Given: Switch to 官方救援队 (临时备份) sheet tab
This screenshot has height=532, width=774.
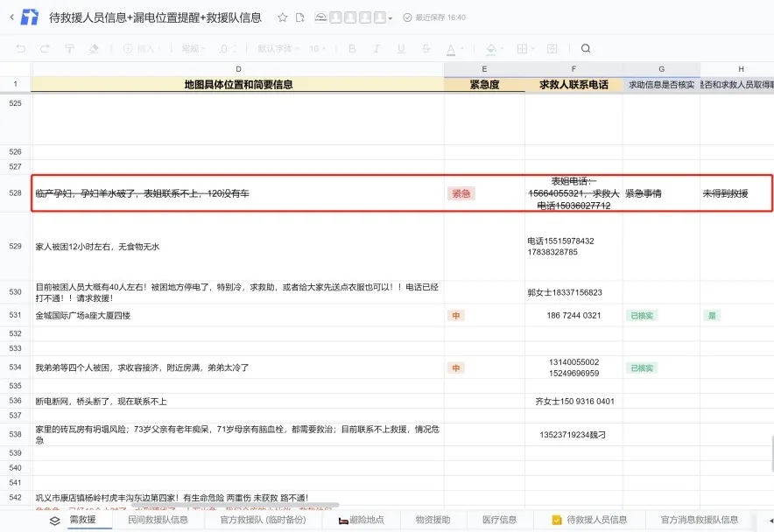Looking at the screenshot, I should pyautogui.click(x=263, y=520).
